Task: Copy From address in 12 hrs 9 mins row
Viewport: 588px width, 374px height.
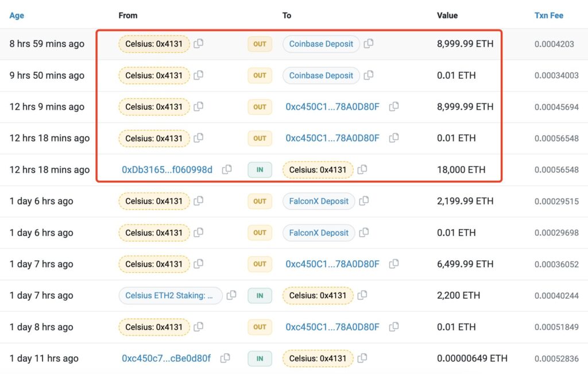Action: coord(198,106)
